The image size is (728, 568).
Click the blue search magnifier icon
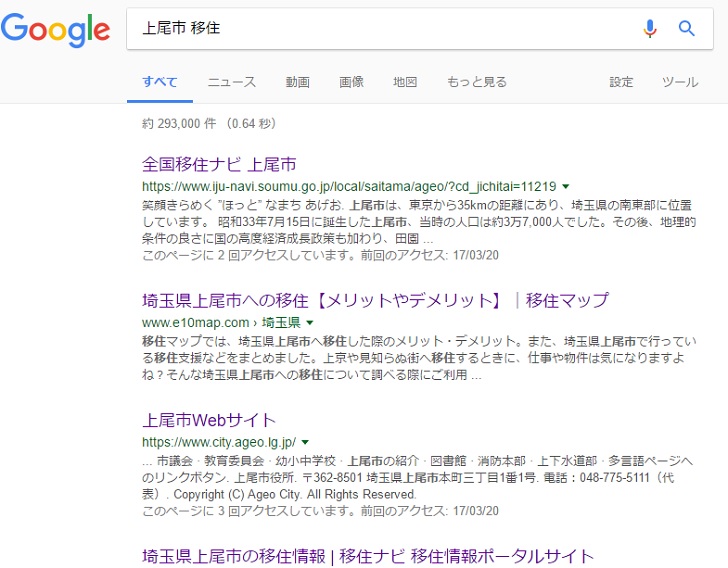(687, 28)
